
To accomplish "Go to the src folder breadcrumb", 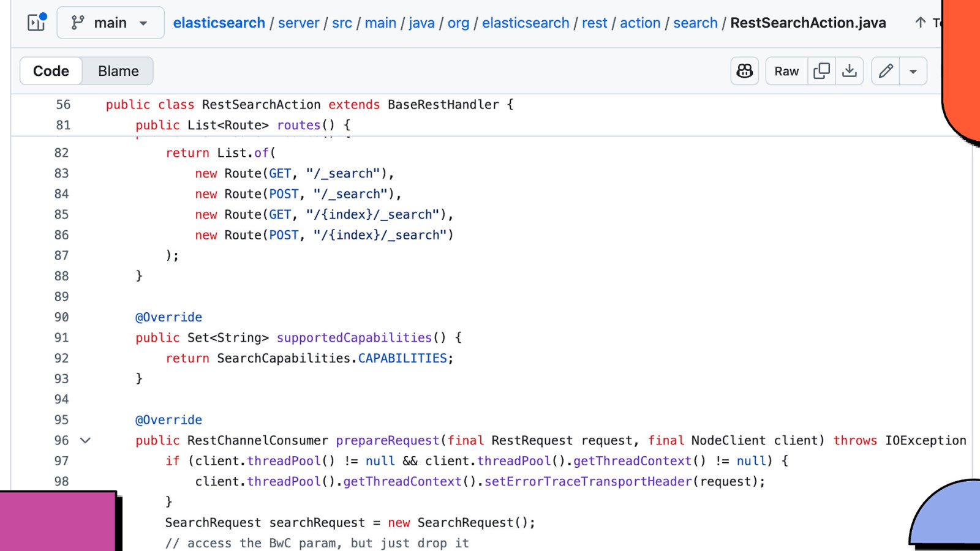I will tap(342, 23).
